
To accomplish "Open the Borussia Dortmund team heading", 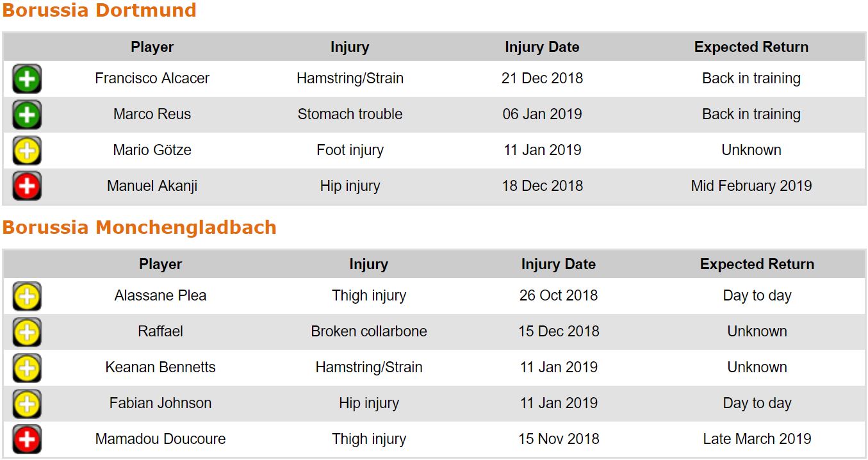I will [99, 11].
